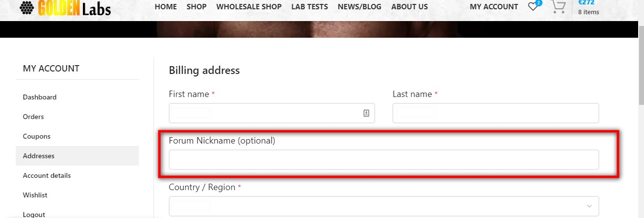Visit the ABOUT US page
The image size is (644, 218).
pos(410,7)
